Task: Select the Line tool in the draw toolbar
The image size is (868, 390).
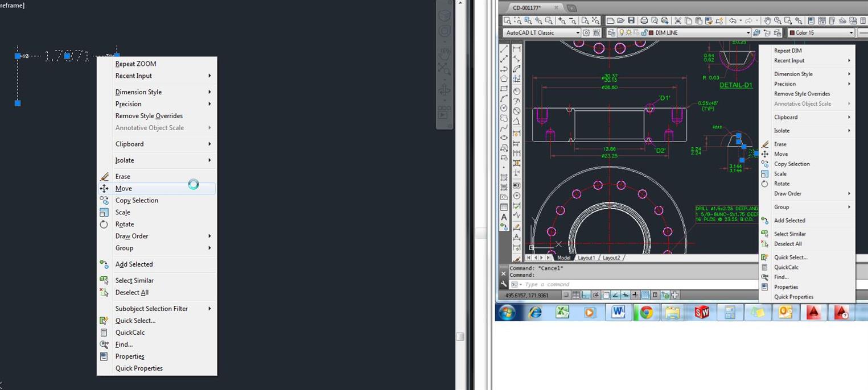Action: (x=503, y=50)
